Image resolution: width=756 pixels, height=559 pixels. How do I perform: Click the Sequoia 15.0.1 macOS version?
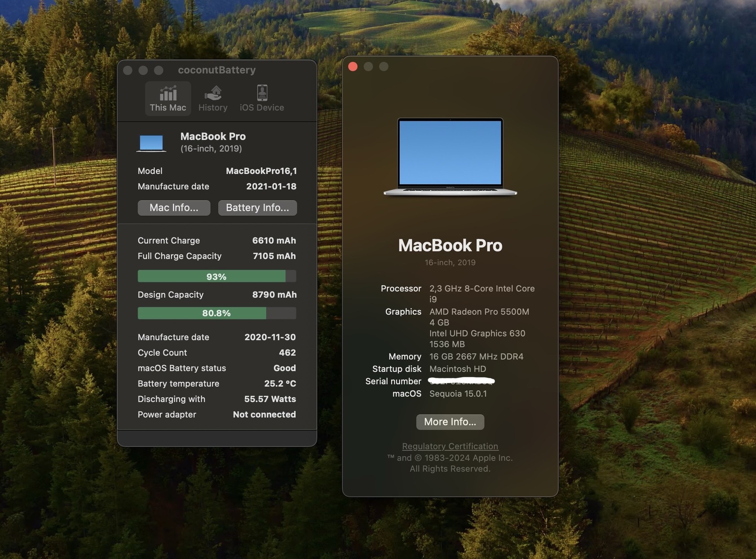tap(458, 393)
